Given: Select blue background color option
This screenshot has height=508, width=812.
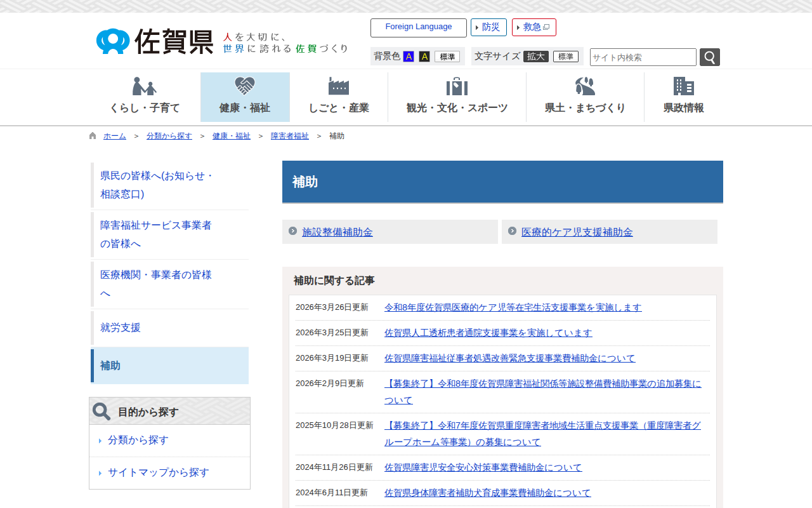Looking at the screenshot, I should [409, 57].
